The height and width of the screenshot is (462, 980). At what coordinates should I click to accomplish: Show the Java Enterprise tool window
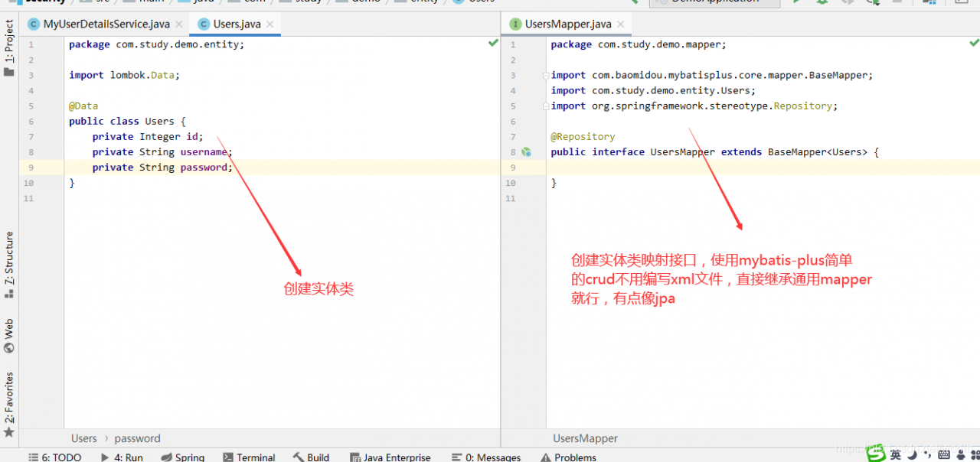[x=390, y=457]
